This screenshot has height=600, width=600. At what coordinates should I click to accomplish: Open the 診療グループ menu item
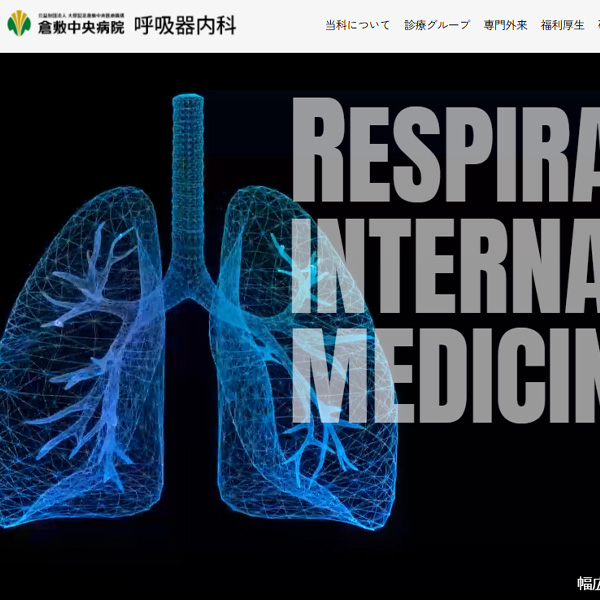tap(436, 25)
